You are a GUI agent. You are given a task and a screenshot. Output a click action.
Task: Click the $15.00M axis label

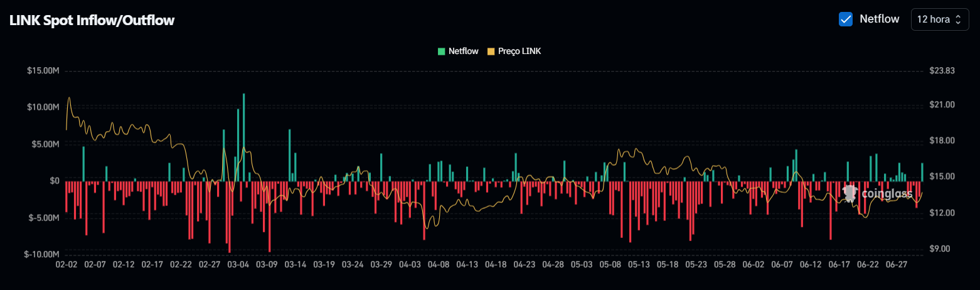click(x=43, y=71)
